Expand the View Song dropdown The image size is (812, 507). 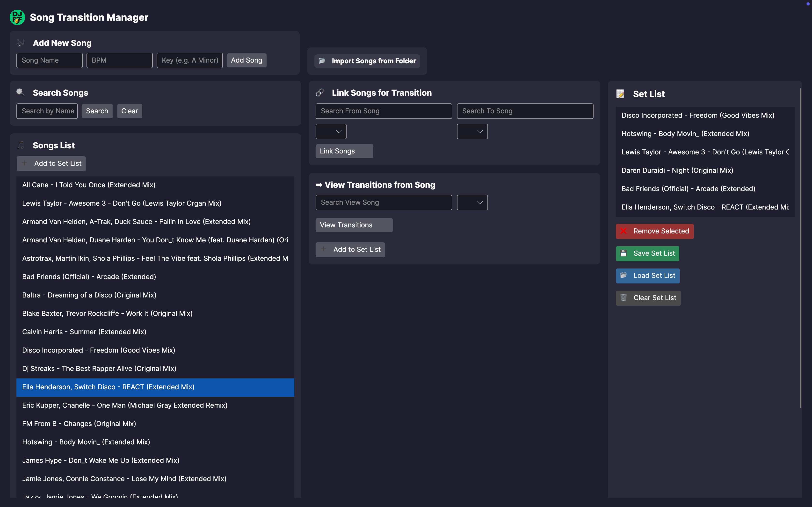coord(472,203)
